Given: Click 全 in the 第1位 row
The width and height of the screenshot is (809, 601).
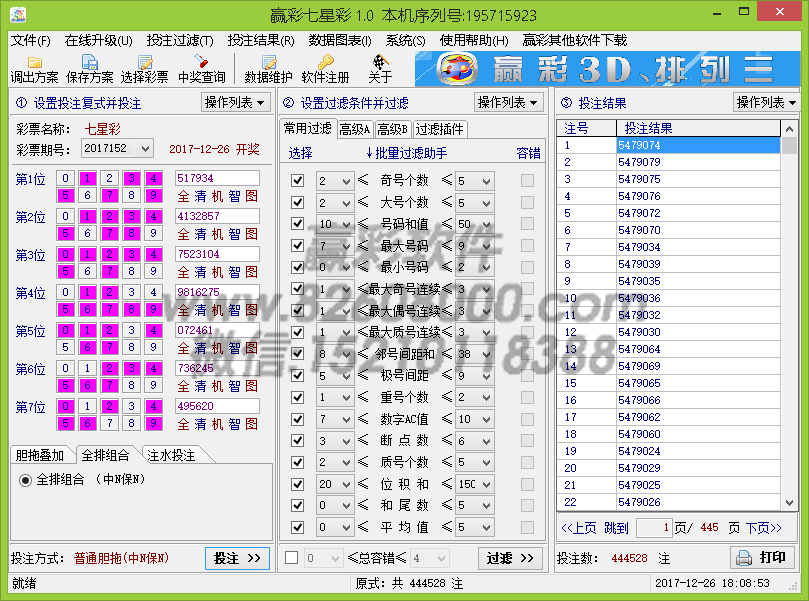Looking at the screenshot, I should click(x=184, y=196).
